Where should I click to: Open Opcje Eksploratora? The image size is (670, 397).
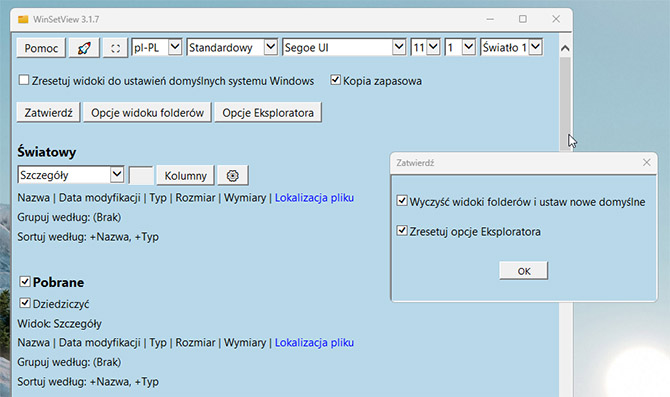[268, 112]
